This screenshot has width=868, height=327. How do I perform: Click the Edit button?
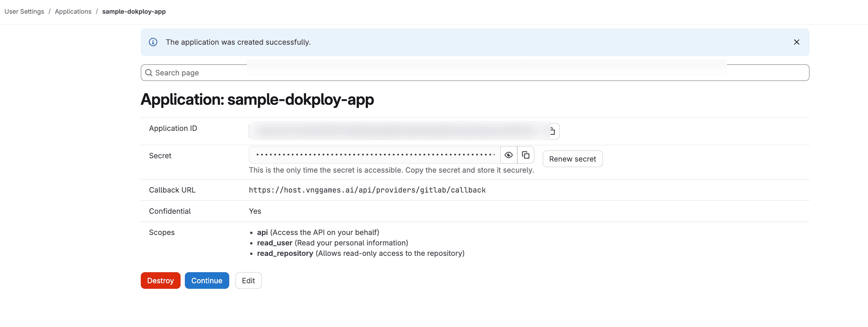248,280
